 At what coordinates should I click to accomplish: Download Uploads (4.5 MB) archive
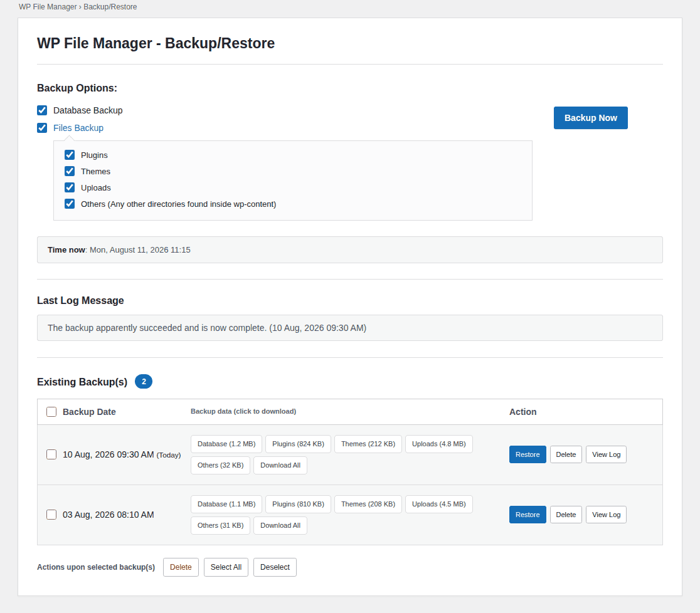(x=439, y=504)
